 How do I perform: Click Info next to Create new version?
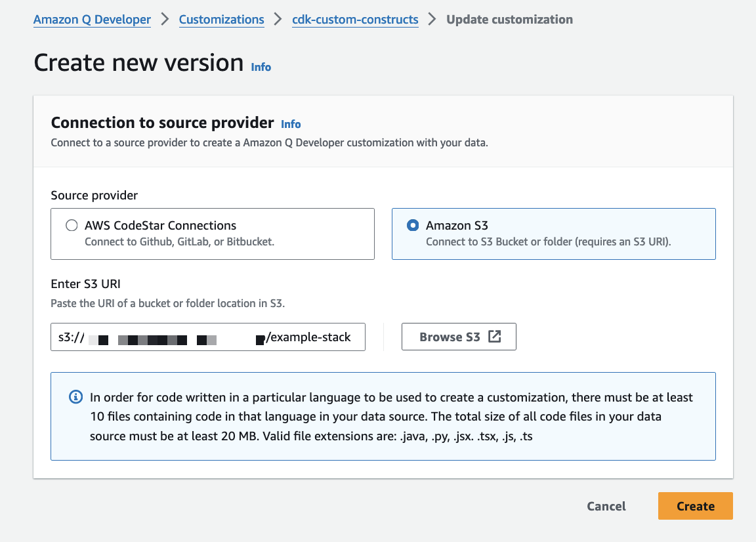[261, 67]
